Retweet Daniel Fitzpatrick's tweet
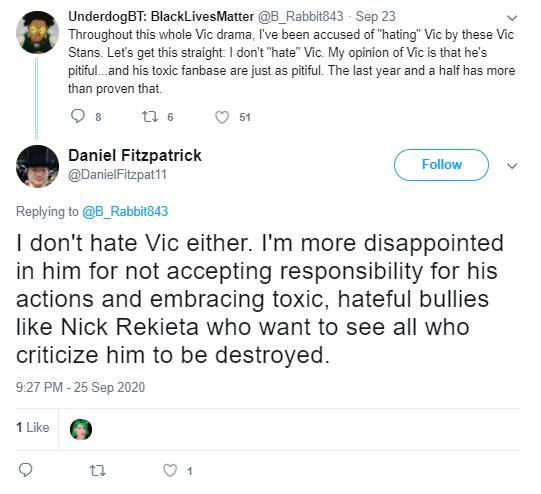This screenshot has width=541, height=494. point(97,471)
